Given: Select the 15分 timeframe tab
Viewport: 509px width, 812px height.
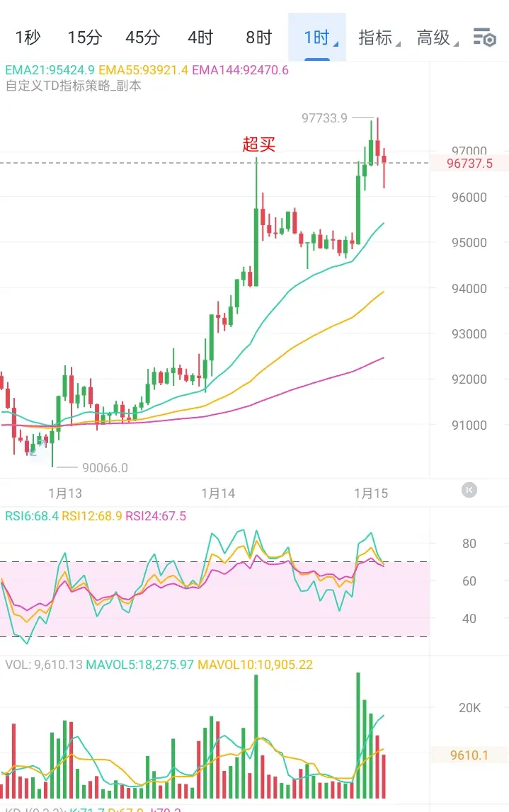Looking at the screenshot, I should pos(85,38).
